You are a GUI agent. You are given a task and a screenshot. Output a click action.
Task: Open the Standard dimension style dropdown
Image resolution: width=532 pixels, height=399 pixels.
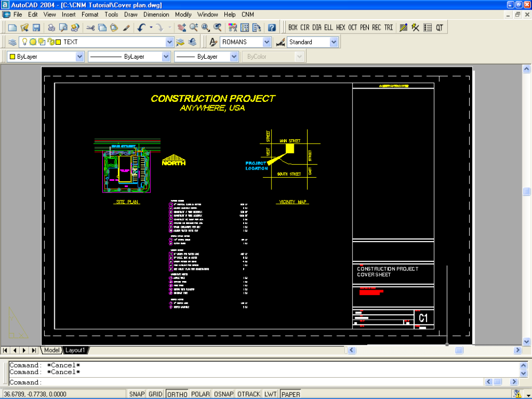(x=334, y=42)
